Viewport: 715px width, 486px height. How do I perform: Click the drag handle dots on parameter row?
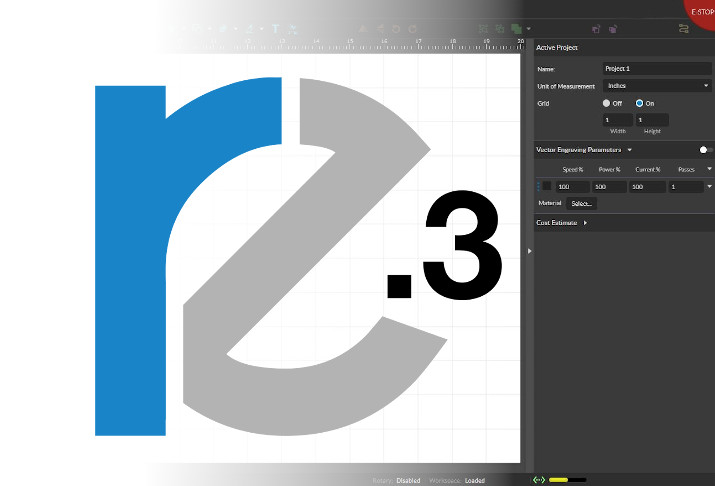[x=538, y=186]
